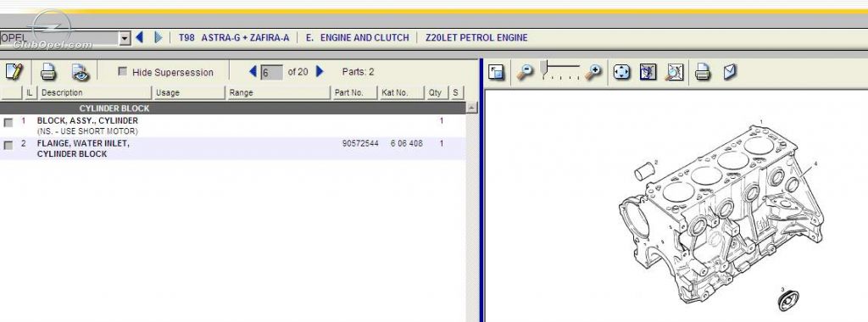Go to next page of 20
The width and height of the screenshot is (868, 322).
[320, 71]
